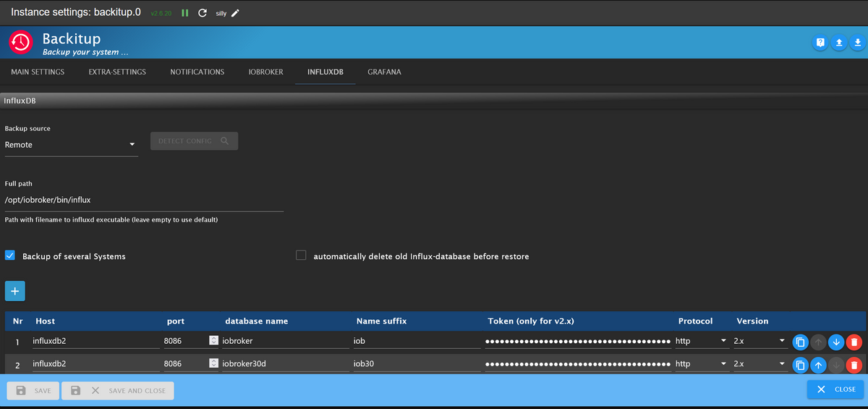Toggle Backup of several Systems checkbox
This screenshot has height=409, width=868.
10,256
